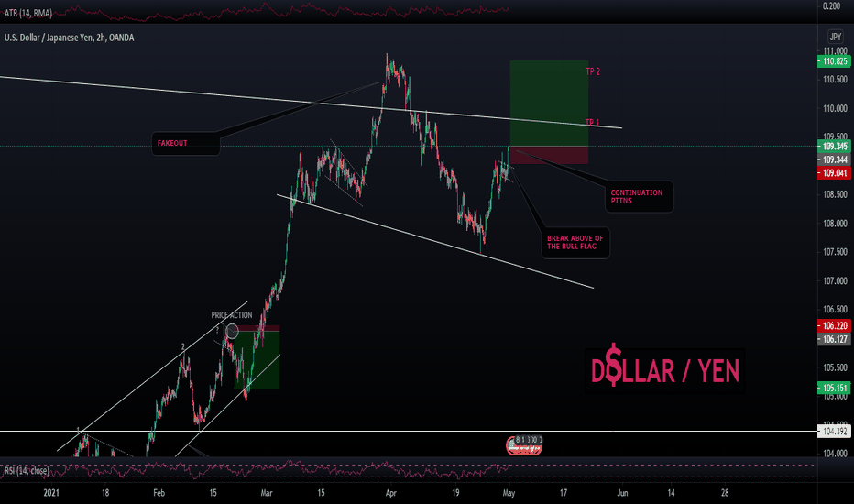The height and width of the screenshot is (504, 854).
Task: Click the 109.041 red price tag
Action: (834, 173)
